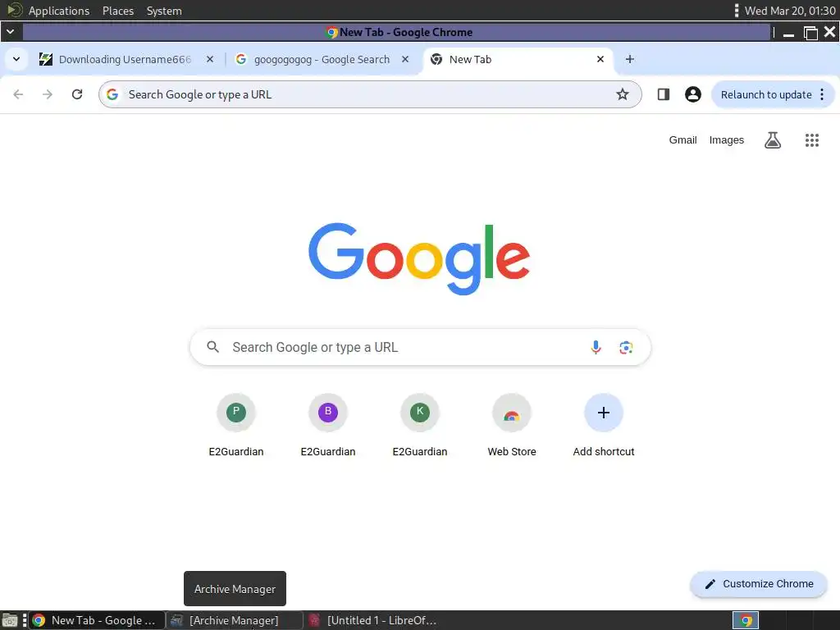The width and height of the screenshot is (840, 630).
Task: Open the E2Guardian shortcut with letter K
Action: click(420, 413)
